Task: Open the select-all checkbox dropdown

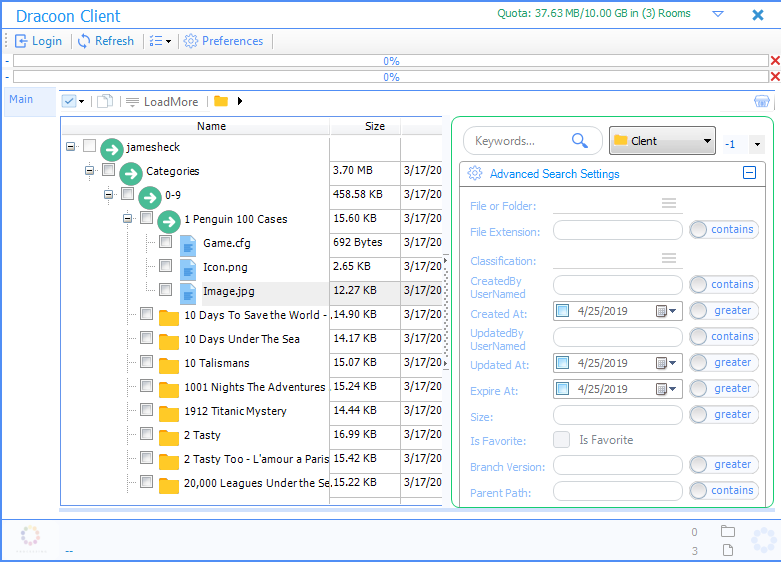Action: pyautogui.click(x=81, y=102)
